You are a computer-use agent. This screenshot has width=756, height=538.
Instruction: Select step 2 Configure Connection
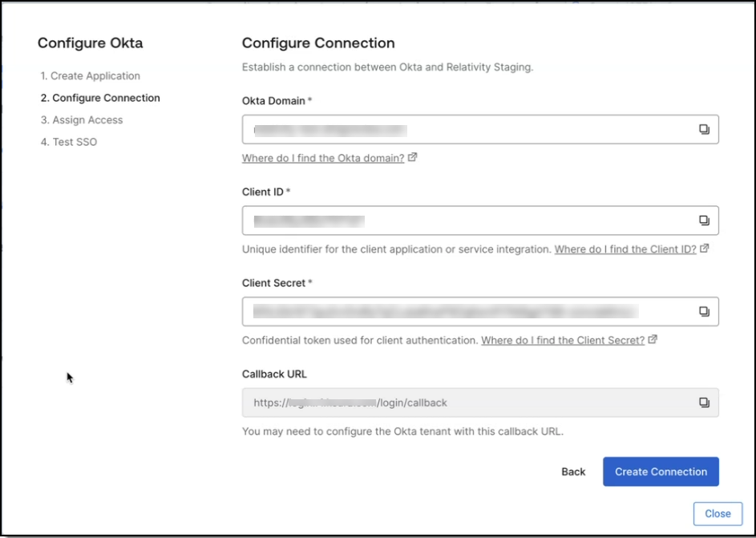(x=100, y=98)
